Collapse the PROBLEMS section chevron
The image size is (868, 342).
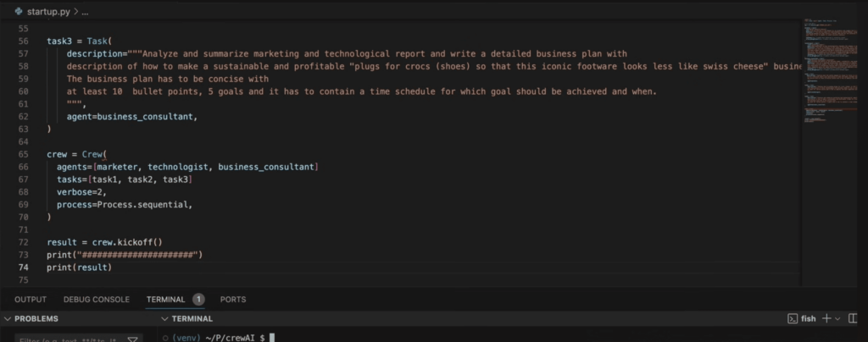click(x=8, y=319)
